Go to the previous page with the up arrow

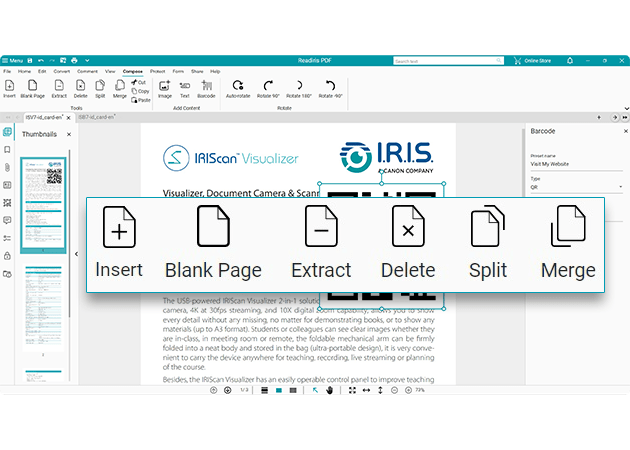pyautogui.click(x=213, y=390)
